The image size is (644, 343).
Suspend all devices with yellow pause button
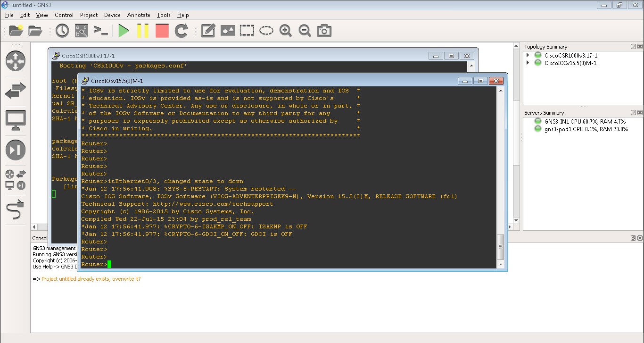[x=143, y=31]
